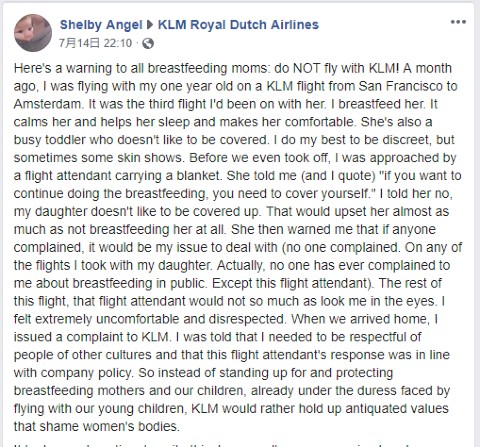
Task: Open the post timestamp 7月14日 22:10
Action: point(96,43)
